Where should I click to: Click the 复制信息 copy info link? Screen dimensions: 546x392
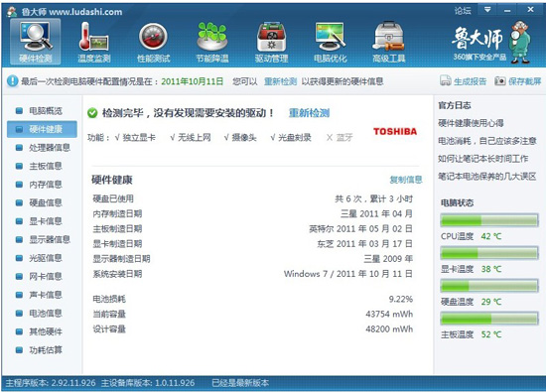click(406, 180)
